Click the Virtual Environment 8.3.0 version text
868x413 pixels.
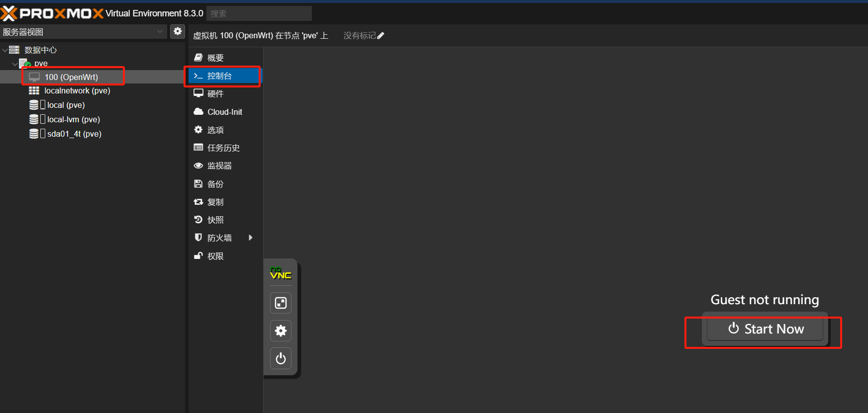(154, 13)
